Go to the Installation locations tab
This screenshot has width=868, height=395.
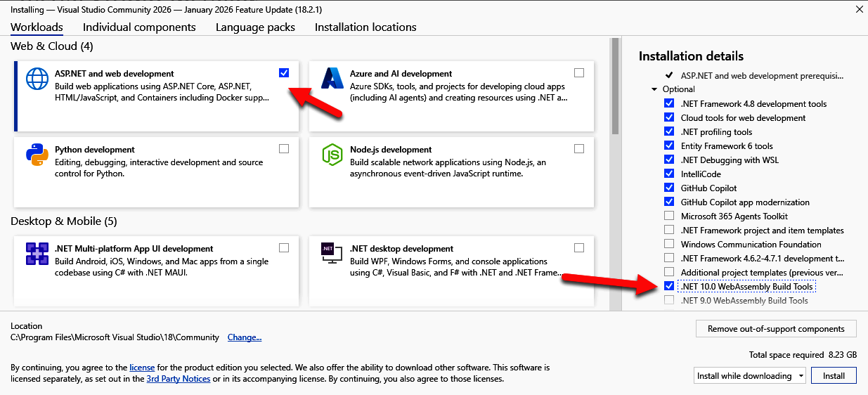tap(365, 27)
